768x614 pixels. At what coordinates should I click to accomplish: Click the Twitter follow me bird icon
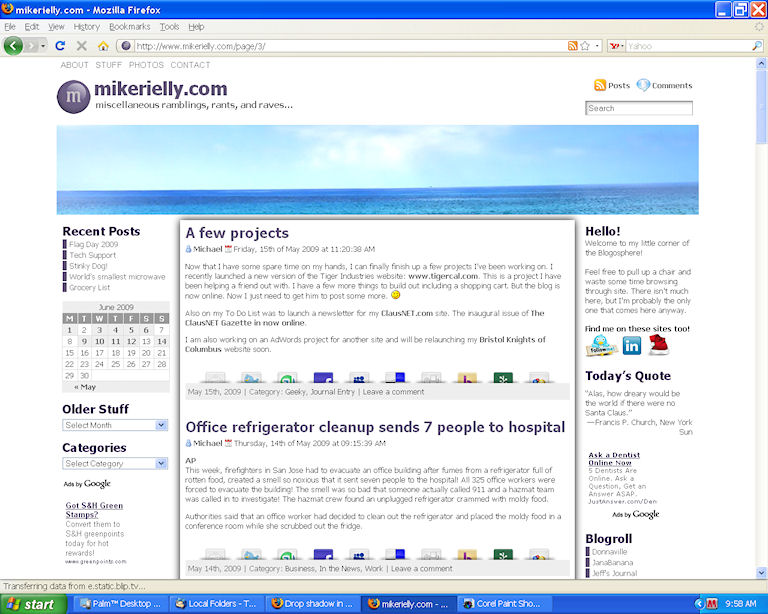pos(601,346)
